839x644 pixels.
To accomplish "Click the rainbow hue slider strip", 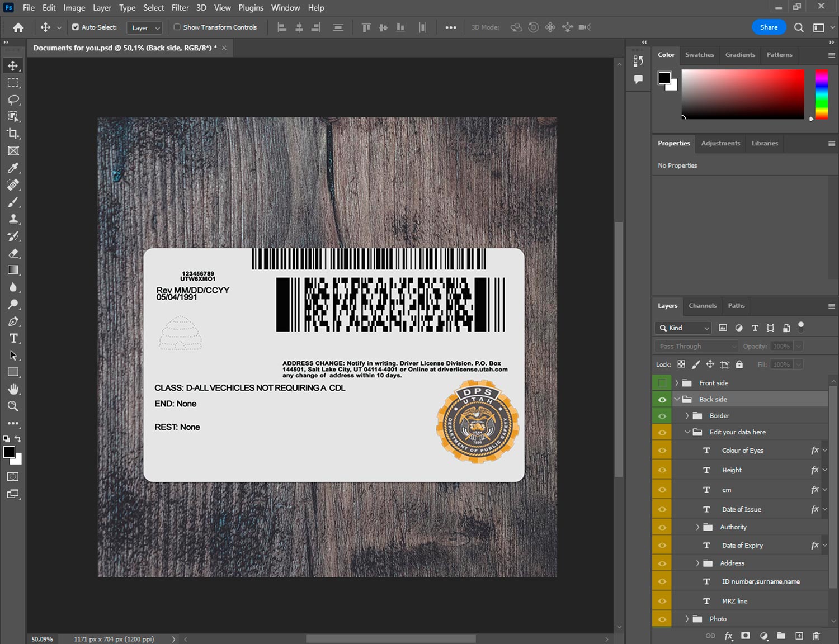I will 821,93.
